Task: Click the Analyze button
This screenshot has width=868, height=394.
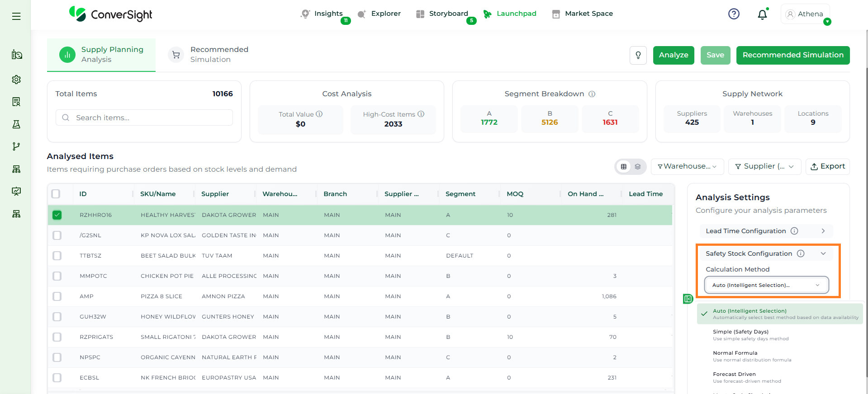Action: [673, 55]
